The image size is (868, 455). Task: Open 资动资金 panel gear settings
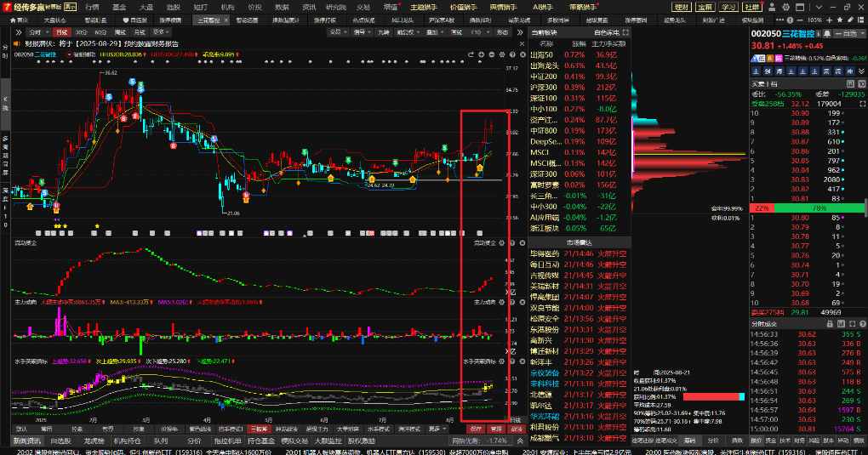coord(502,243)
